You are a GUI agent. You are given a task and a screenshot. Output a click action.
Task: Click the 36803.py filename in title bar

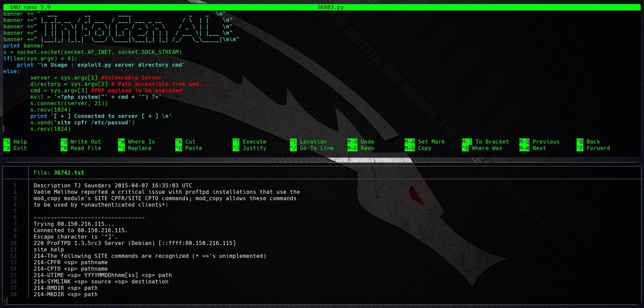tap(330, 7)
